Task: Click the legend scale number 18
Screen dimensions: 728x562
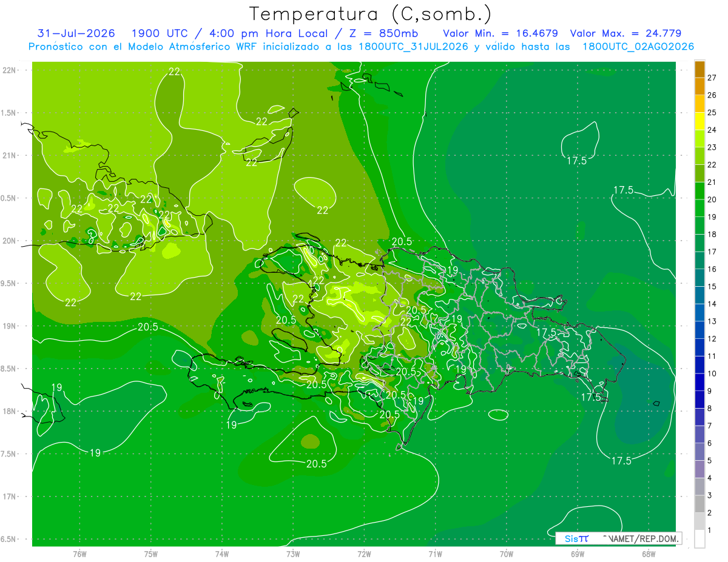Action: pyautogui.click(x=712, y=235)
